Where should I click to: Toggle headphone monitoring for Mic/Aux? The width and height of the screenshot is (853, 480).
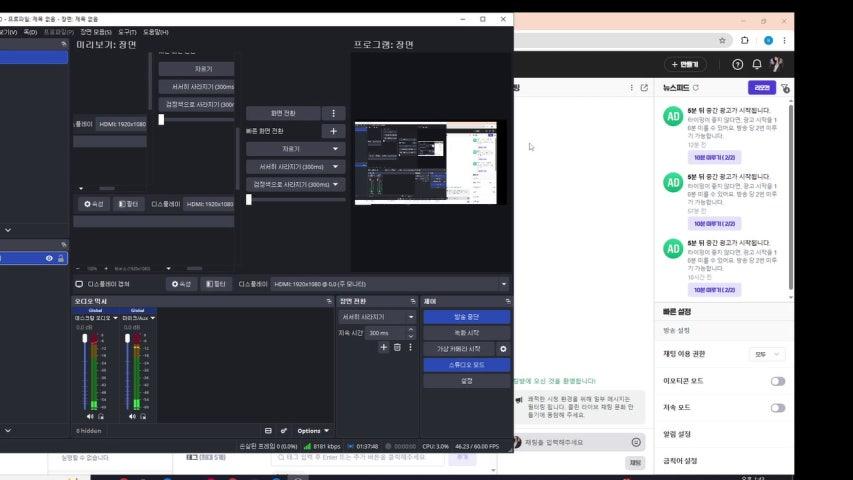coord(143,417)
